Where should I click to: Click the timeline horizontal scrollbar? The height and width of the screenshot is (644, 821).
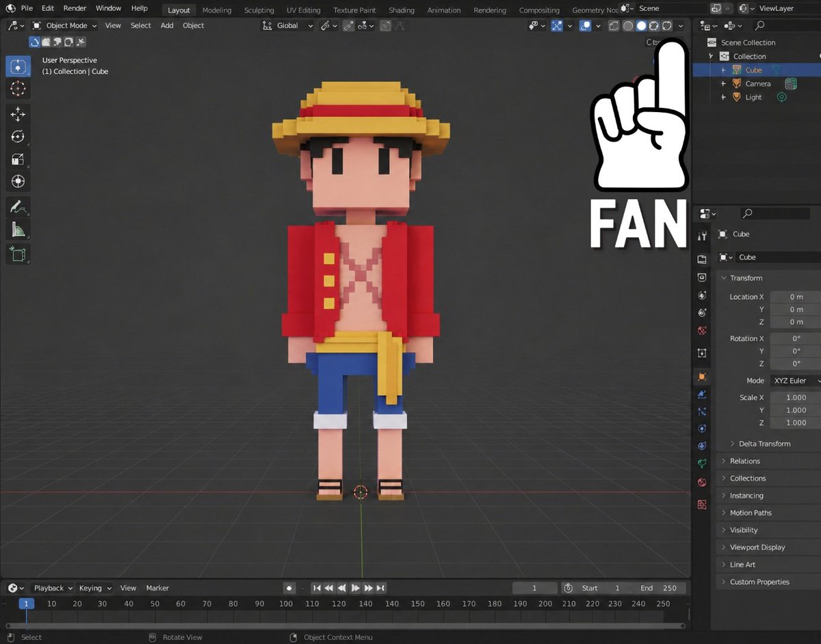click(x=345, y=626)
